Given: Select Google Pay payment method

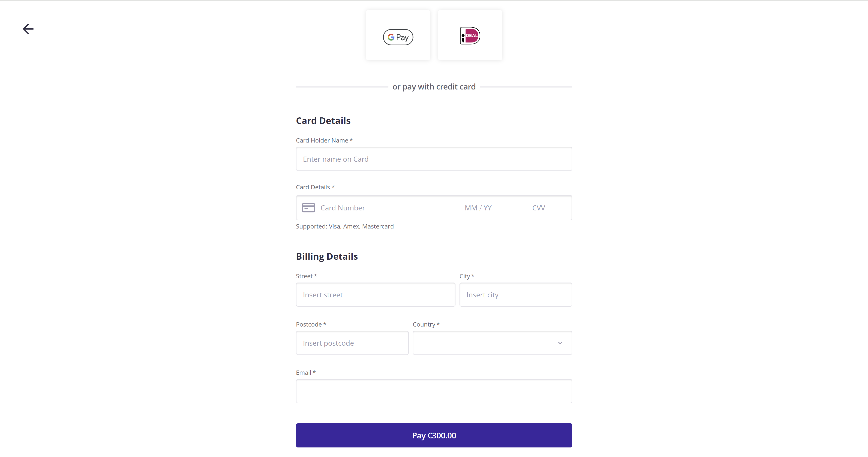Looking at the screenshot, I should [x=398, y=35].
